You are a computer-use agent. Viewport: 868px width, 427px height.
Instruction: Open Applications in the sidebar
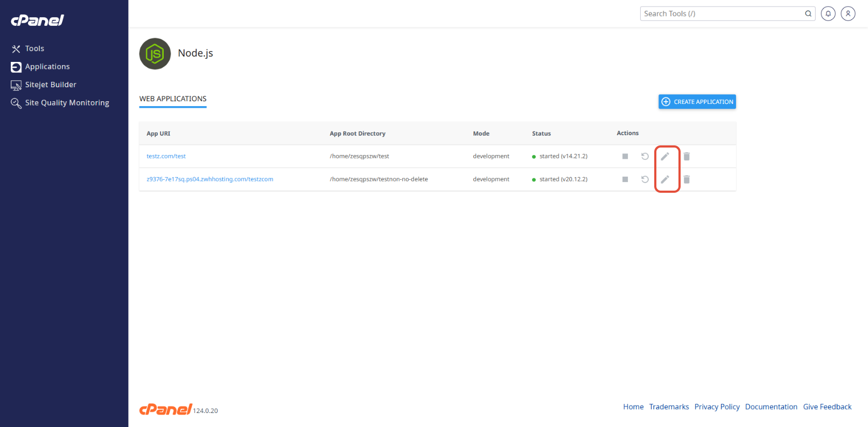(x=47, y=67)
